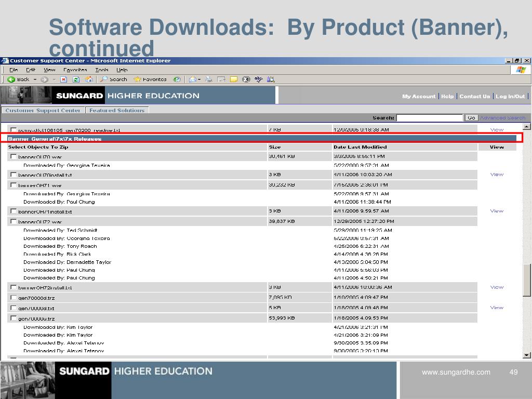The width and height of the screenshot is (532, 399).
Task: Open the Edit menu
Action: (31, 70)
